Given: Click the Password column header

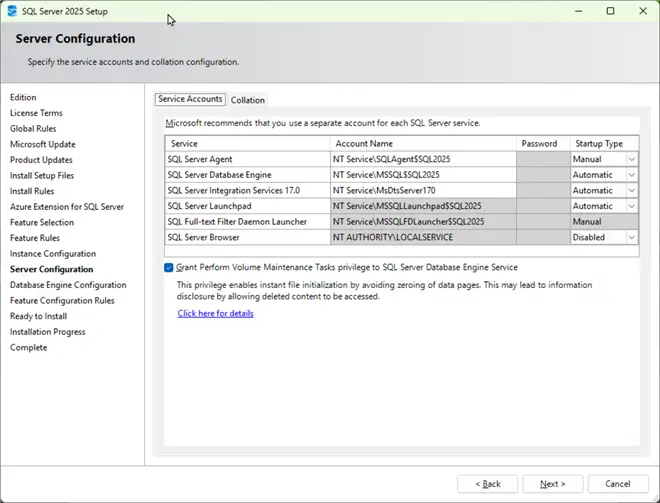Looking at the screenshot, I should pyautogui.click(x=543, y=144).
